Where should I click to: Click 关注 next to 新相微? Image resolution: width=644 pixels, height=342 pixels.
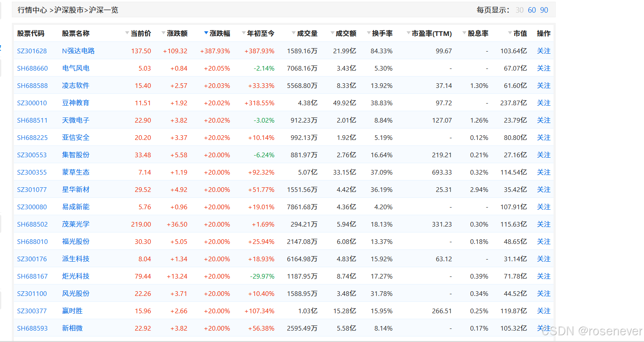click(543, 328)
